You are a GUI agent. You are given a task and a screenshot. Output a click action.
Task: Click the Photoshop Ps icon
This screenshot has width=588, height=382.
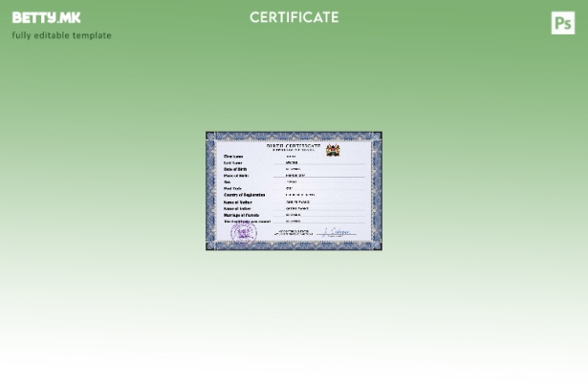pyautogui.click(x=563, y=24)
